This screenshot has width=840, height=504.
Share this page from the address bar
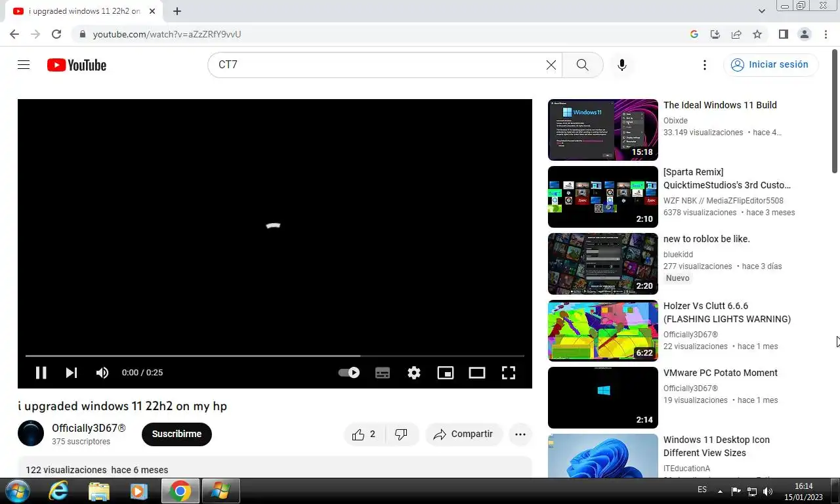pyautogui.click(x=736, y=34)
